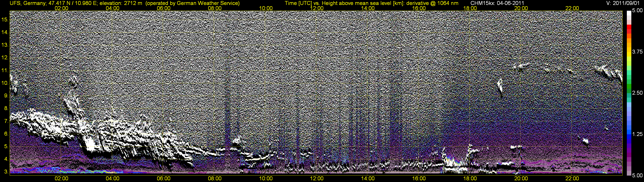Screen dimensions: 644x182
Task: Click the 2.50 value on the color scale
Action: (x=637, y=93)
